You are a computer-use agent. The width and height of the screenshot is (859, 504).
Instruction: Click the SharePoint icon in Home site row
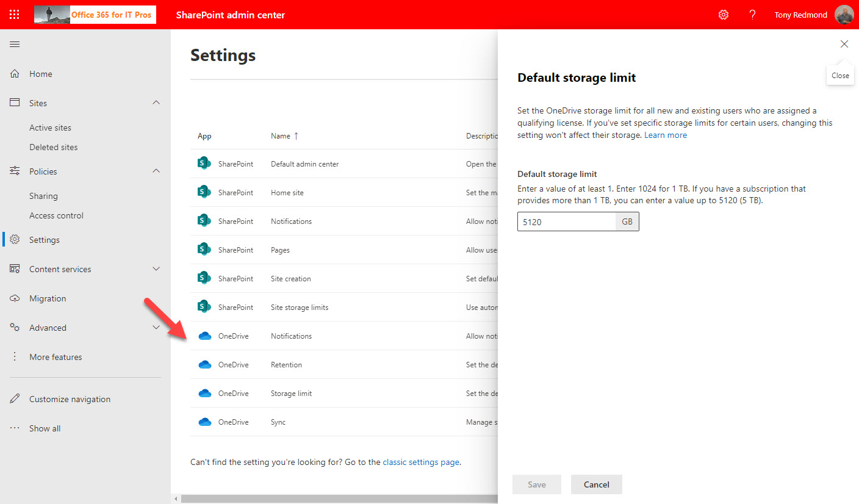coord(204,192)
